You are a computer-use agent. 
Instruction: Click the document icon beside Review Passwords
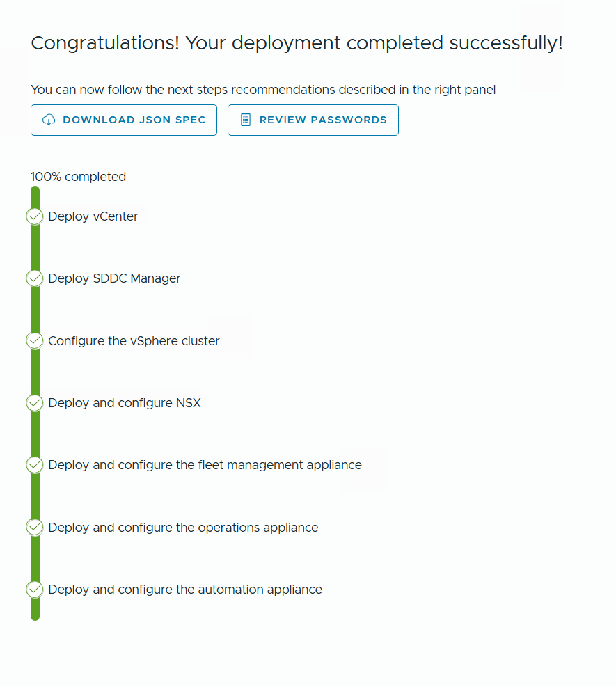pyautogui.click(x=245, y=120)
